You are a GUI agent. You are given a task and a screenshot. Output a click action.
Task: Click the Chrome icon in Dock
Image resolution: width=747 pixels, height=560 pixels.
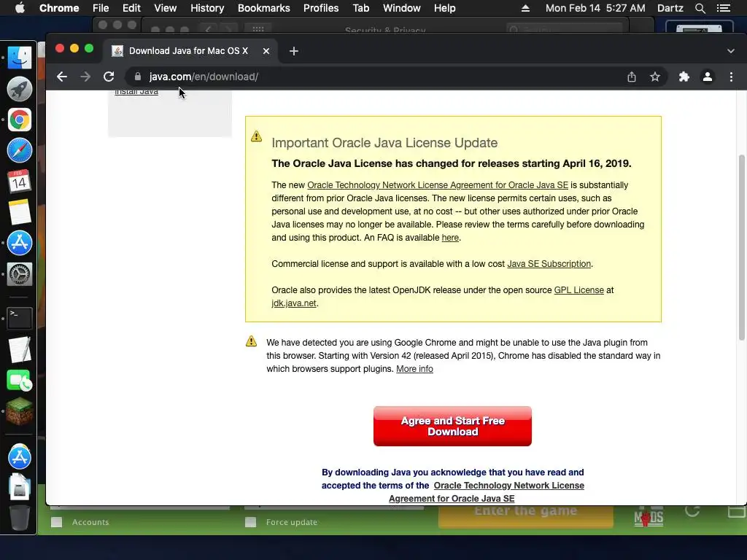tap(20, 120)
